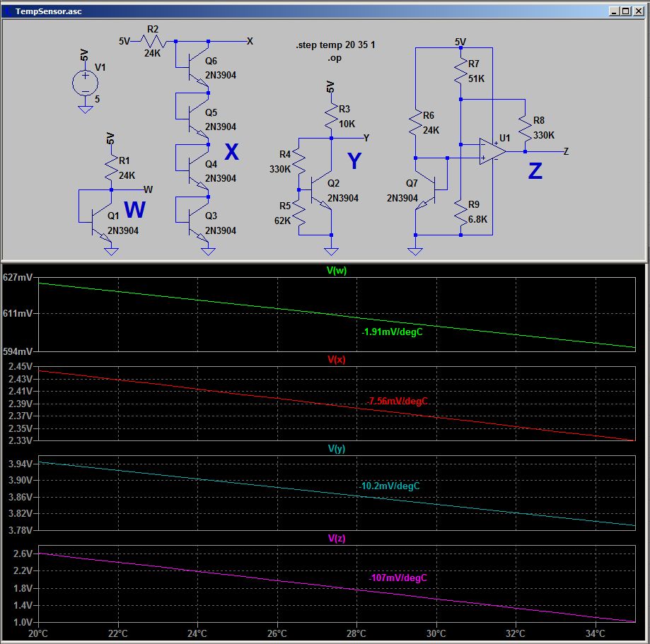Click the V(x) trace label

(x=336, y=359)
